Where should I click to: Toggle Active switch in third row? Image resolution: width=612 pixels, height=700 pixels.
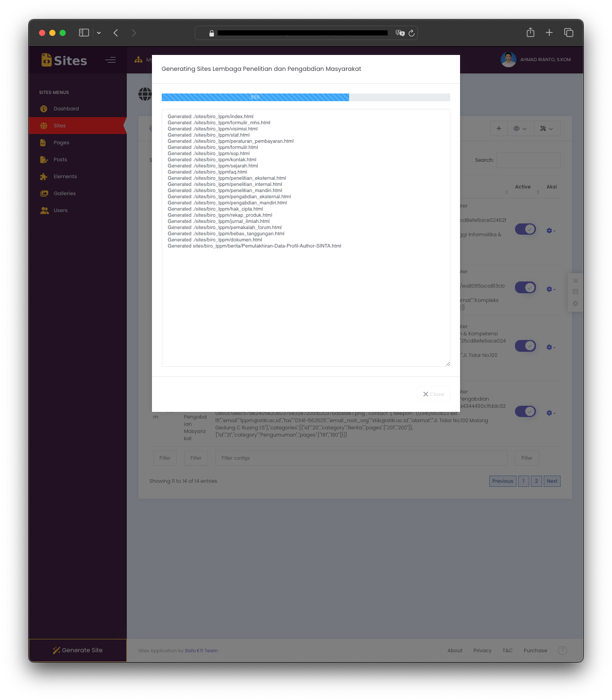tap(525, 346)
